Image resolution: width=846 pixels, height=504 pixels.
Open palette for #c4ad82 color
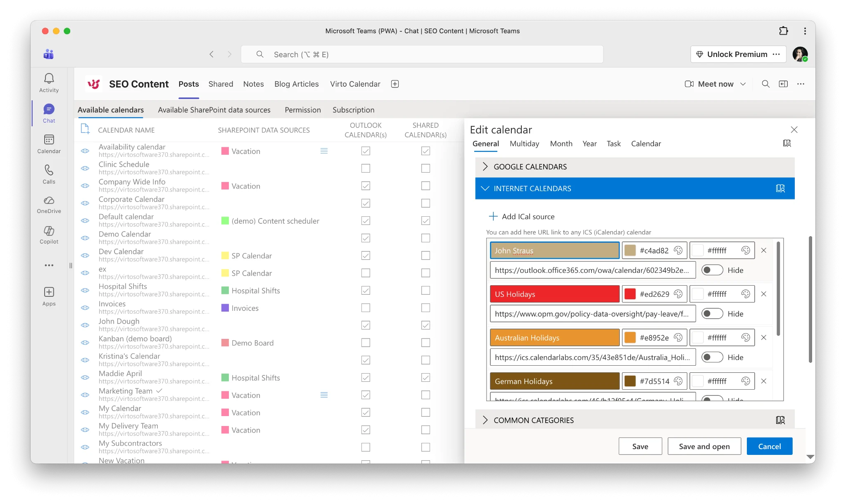pos(678,250)
